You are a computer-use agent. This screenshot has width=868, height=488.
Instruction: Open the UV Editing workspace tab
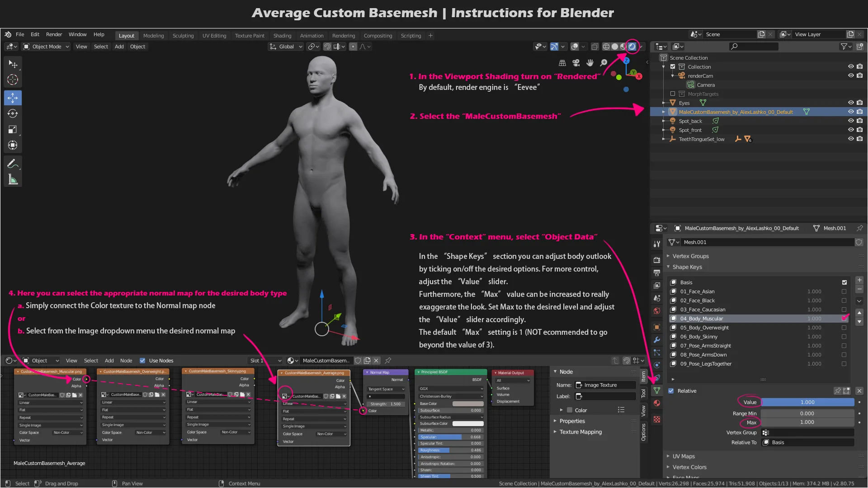coord(213,36)
